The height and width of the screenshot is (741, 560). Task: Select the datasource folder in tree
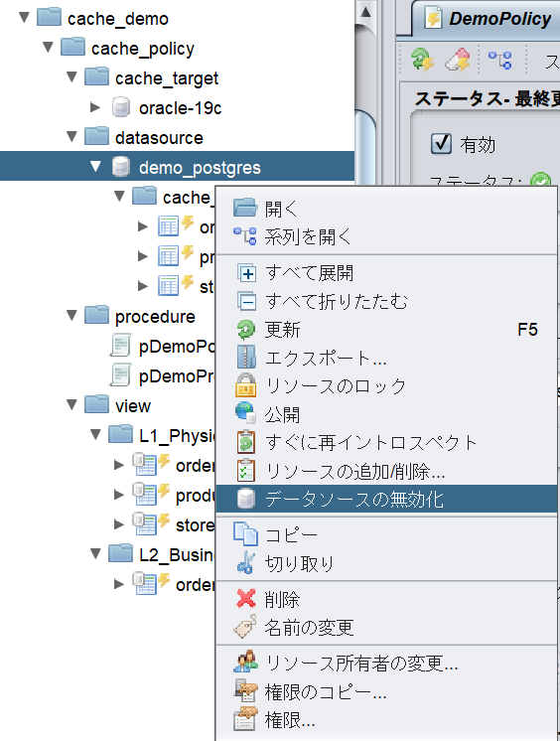159,137
